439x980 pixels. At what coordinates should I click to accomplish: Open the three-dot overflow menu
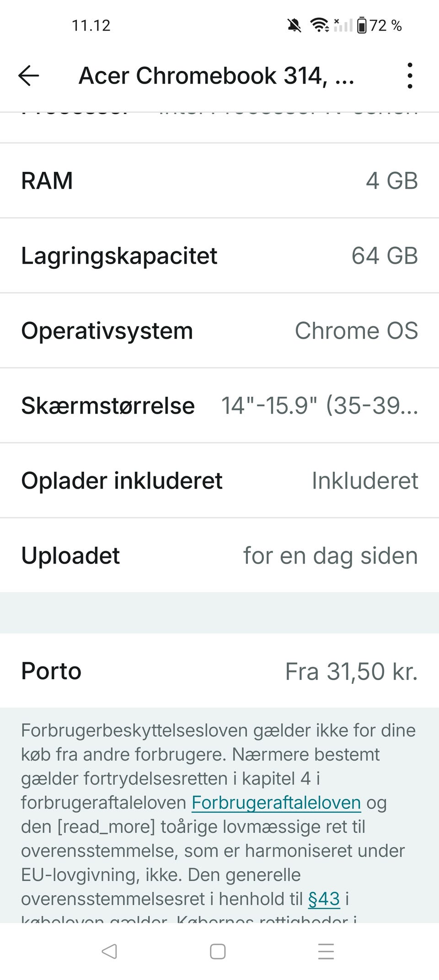tap(409, 75)
